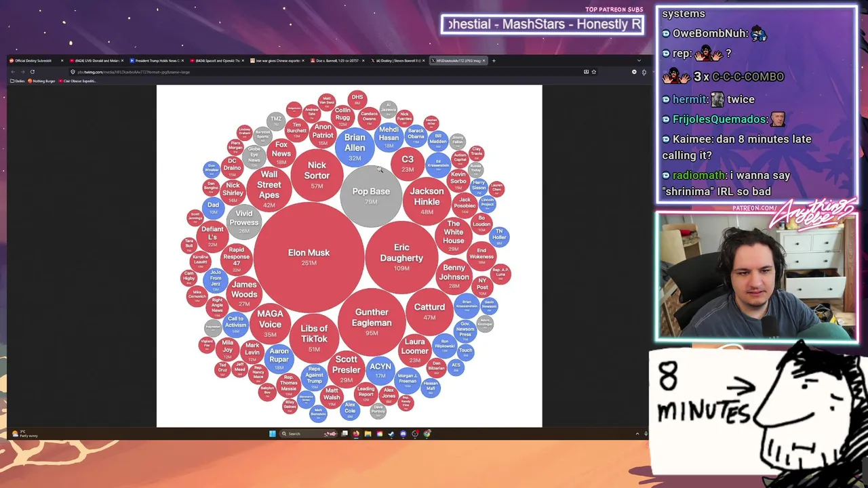Click the Nick Sortor 57M bubble
The width and height of the screenshot is (868, 488).
317,175
